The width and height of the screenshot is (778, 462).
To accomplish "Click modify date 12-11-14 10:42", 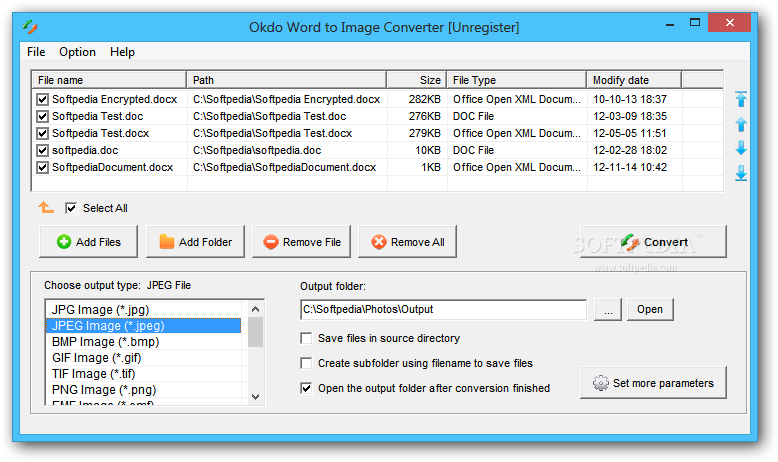I will 630,167.
